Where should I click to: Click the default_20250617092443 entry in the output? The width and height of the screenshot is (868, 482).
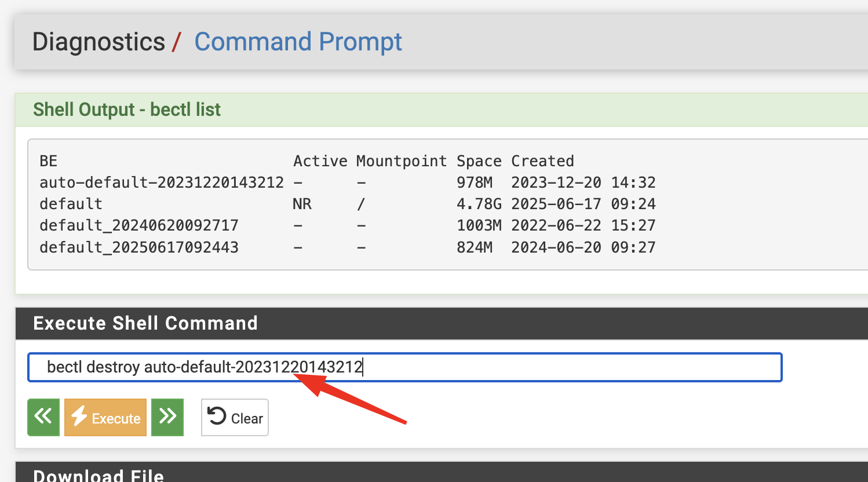click(x=139, y=247)
